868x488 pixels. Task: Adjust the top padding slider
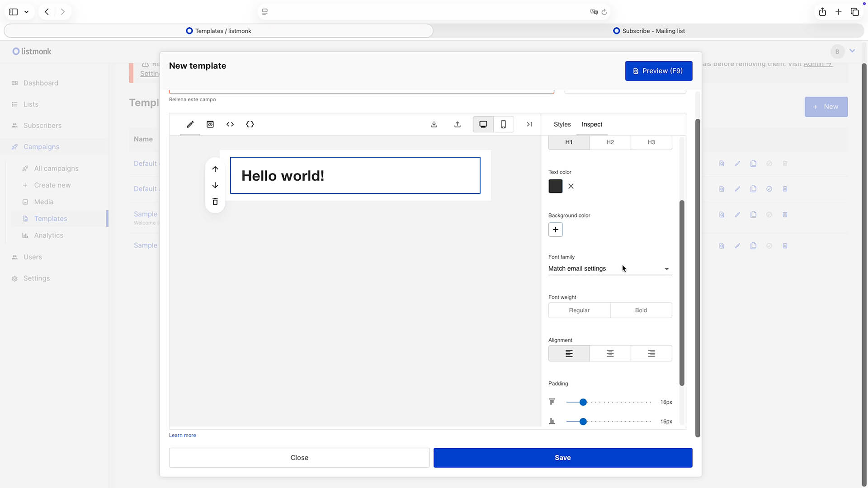tap(582, 402)
